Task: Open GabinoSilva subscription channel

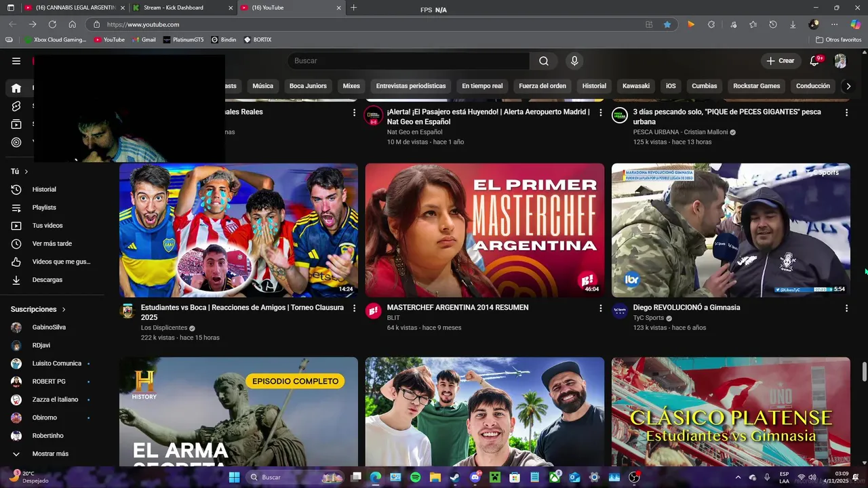Action: [x=49, y=327]
